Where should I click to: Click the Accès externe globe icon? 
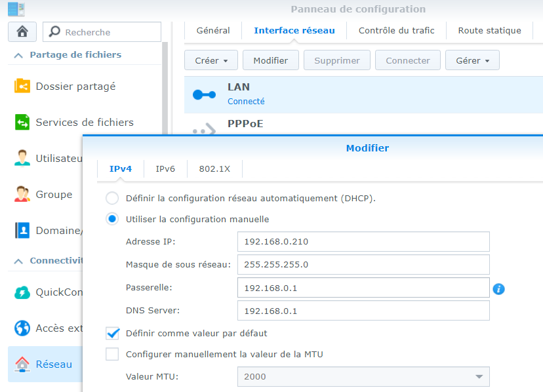click(x=22, y=328)
